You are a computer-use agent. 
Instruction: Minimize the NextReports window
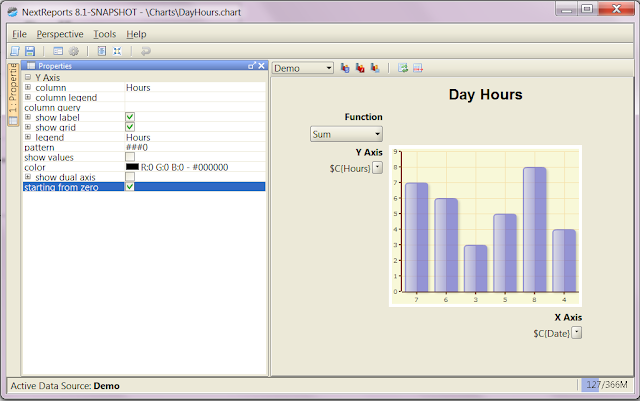567,9
